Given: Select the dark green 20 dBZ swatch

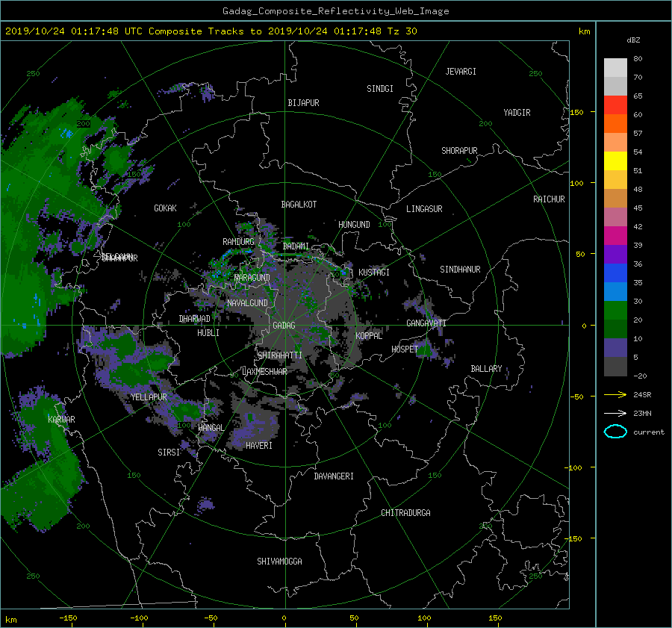Looking at the screenshot, I should pos(615,329).
